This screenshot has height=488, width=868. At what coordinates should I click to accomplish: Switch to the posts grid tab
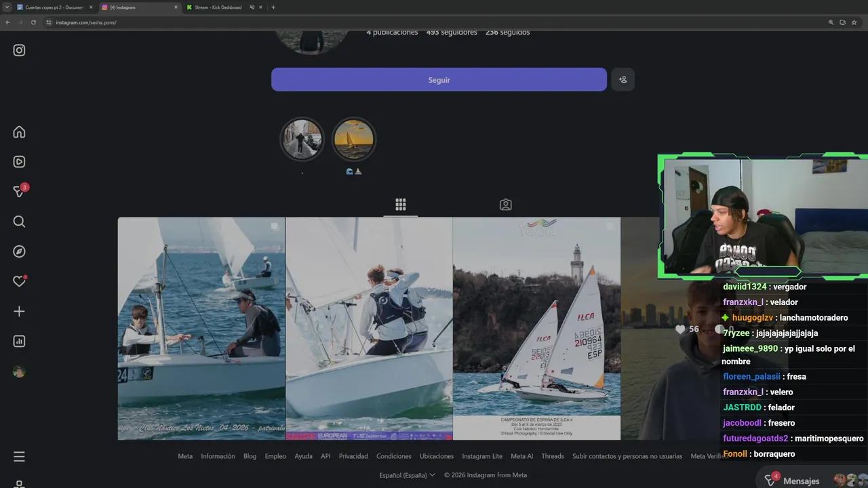point(401,204)
